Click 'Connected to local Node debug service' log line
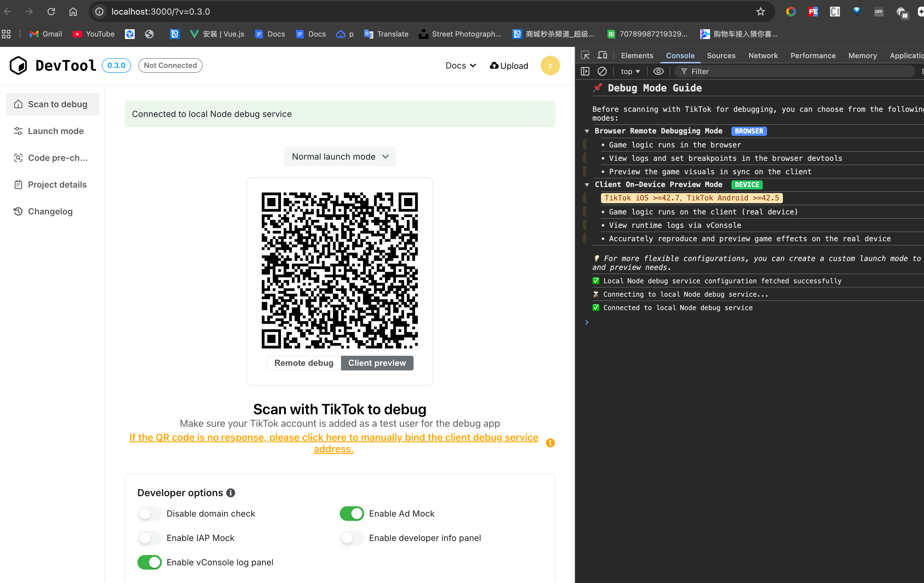Screen dimensions: 924x583 tap(678, 308)
